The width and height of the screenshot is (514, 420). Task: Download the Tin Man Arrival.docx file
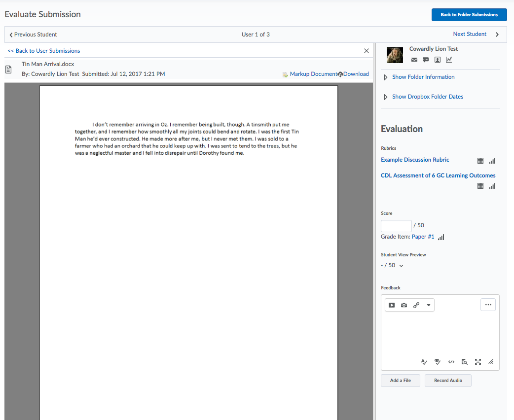click(357, 73)
